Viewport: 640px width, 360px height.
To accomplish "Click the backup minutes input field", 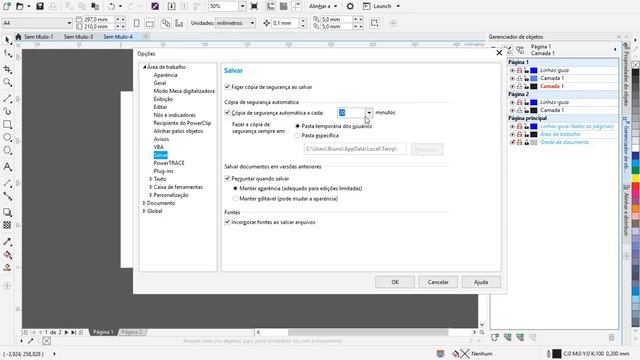I will (351, 113).
